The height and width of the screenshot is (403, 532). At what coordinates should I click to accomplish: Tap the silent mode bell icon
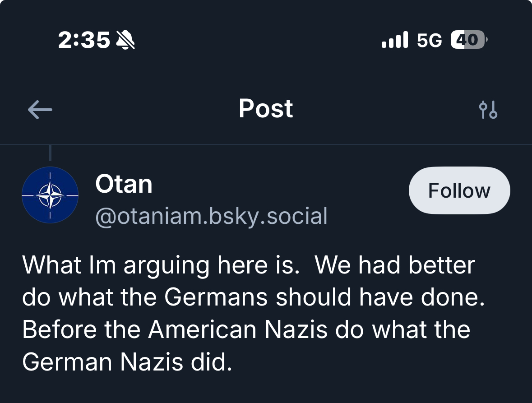(x=125, y=41)
